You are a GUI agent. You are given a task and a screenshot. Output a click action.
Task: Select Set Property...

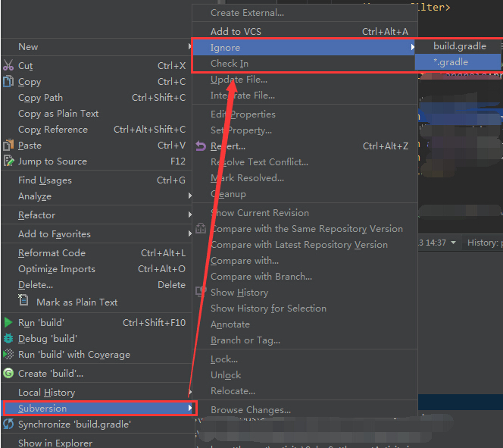[x=305, y=130]
